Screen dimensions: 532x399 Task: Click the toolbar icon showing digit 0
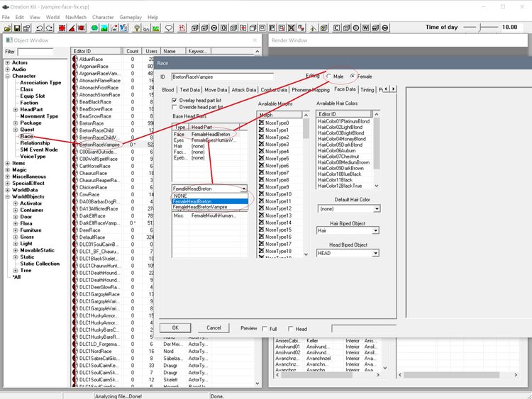224,28
